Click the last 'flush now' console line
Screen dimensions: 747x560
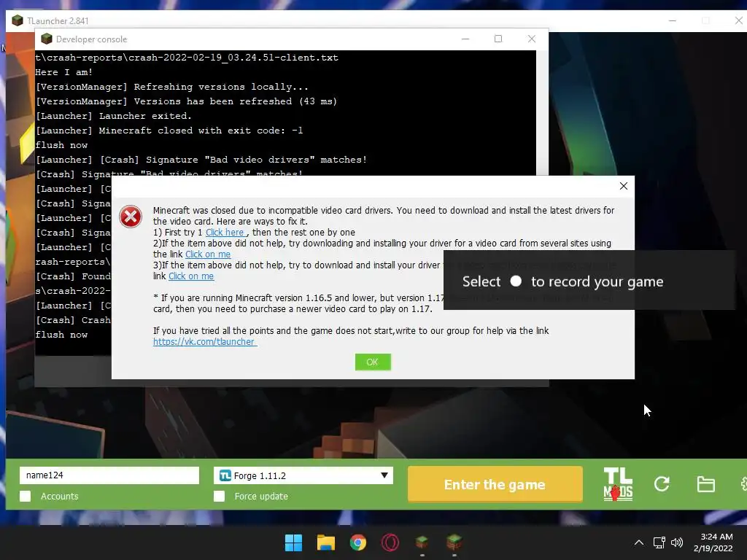(61, 335)
